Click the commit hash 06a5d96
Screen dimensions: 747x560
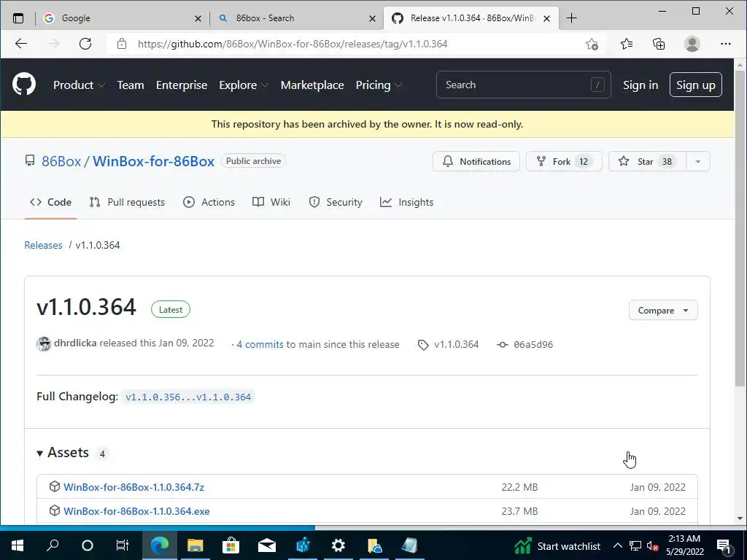533,344
